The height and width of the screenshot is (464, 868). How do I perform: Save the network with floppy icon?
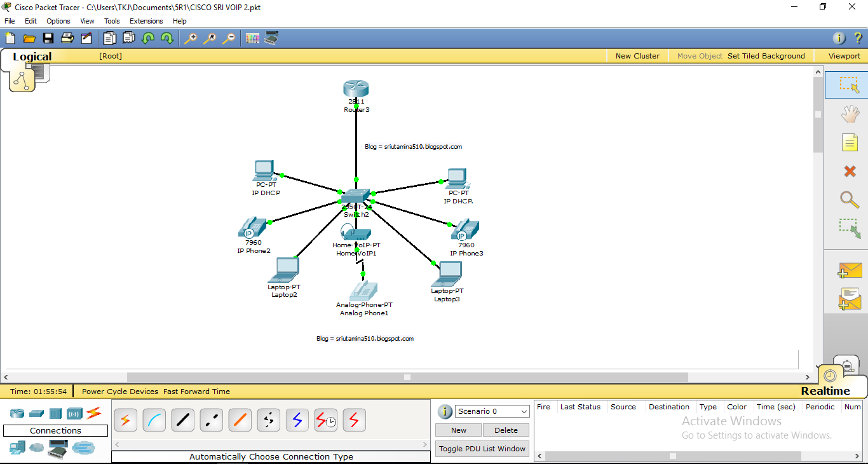pyautogui.click(x=48, y=38)
